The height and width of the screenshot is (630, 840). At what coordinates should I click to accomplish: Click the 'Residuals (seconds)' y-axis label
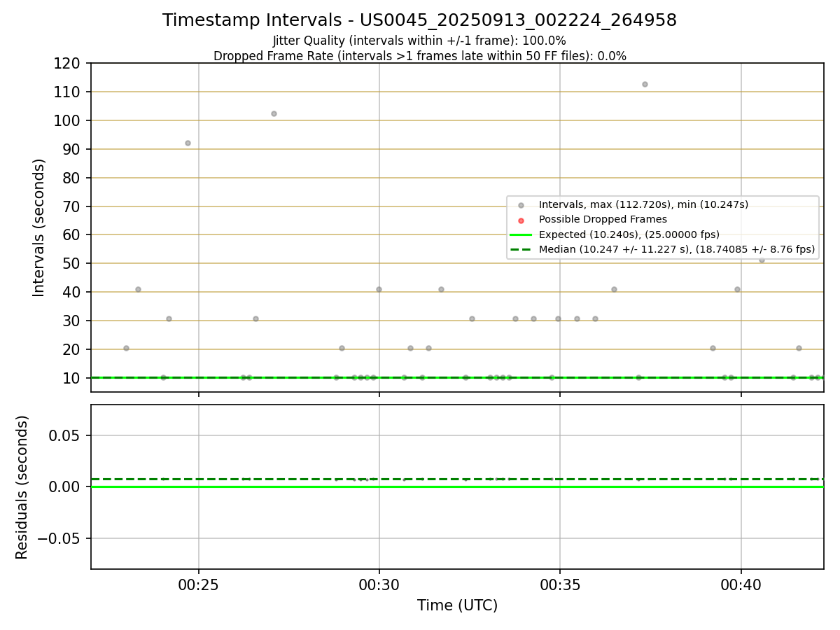pos(22,487)
